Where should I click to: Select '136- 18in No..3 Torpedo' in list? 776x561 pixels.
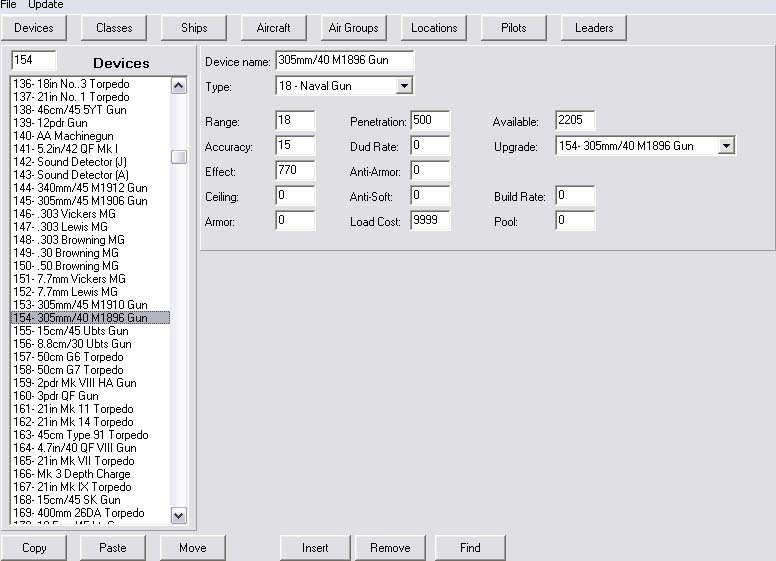[x=90, y=84]
